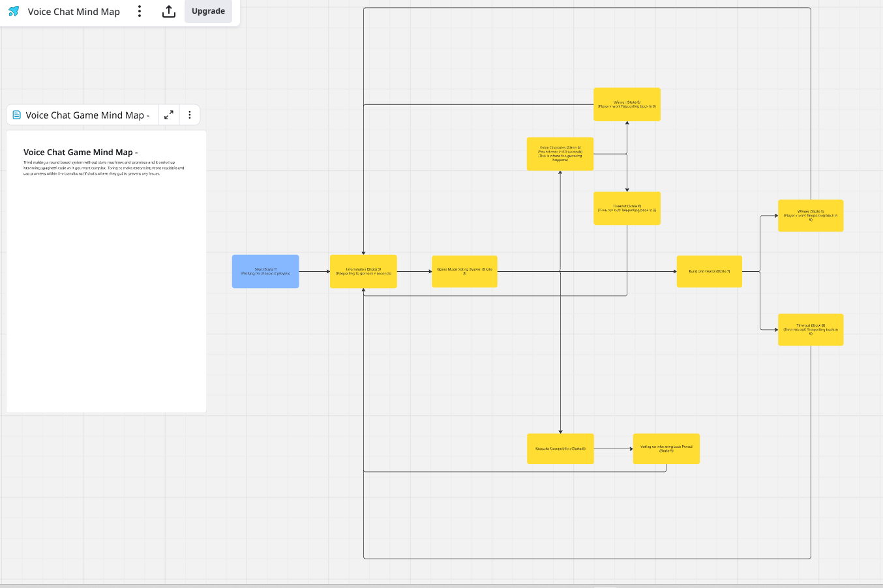Click the document body paragraph text
Viewport: 883px width, 588px height.
[x=104, y=168]
